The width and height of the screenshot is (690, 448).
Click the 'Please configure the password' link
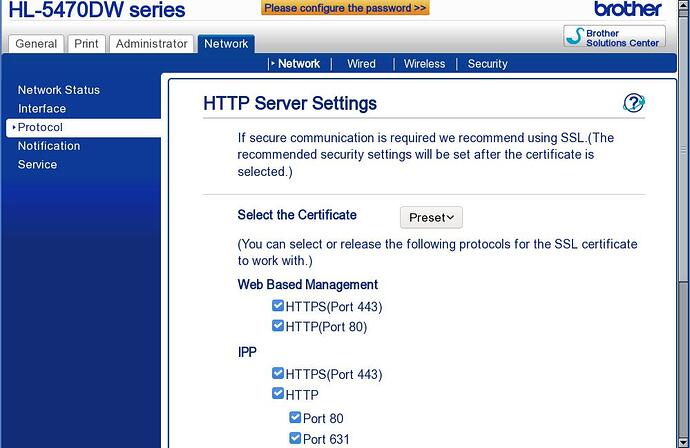[345, 8]
